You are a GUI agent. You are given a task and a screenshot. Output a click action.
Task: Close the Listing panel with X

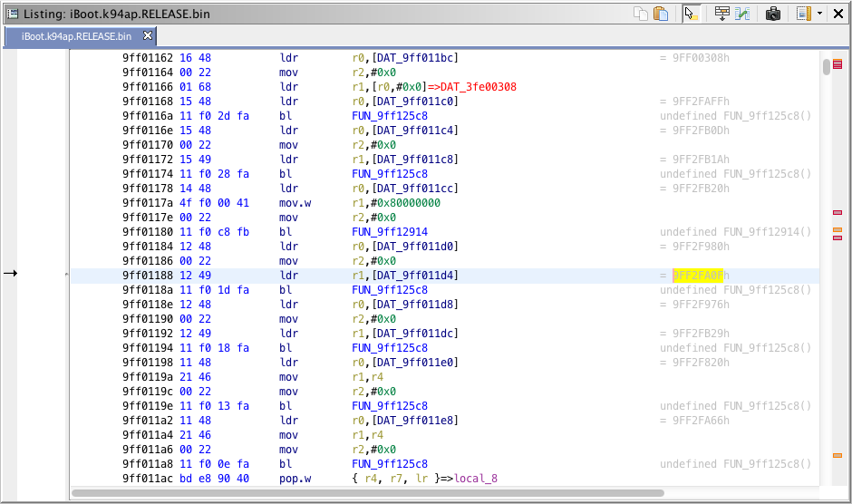(838, 14)
